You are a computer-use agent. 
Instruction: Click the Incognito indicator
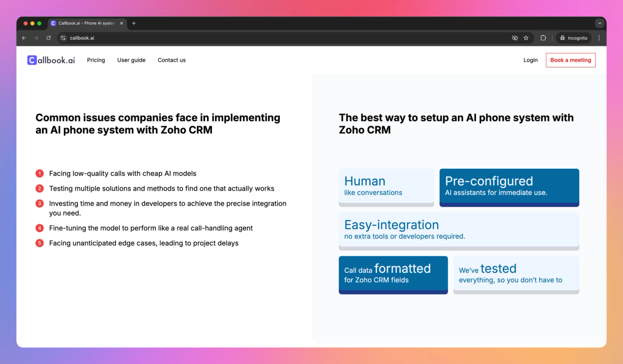[574, 38]
